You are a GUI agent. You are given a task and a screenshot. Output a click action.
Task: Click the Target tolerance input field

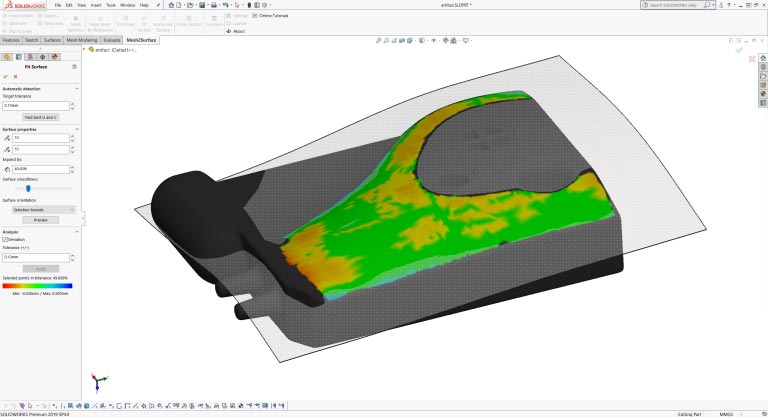point(36,105)
